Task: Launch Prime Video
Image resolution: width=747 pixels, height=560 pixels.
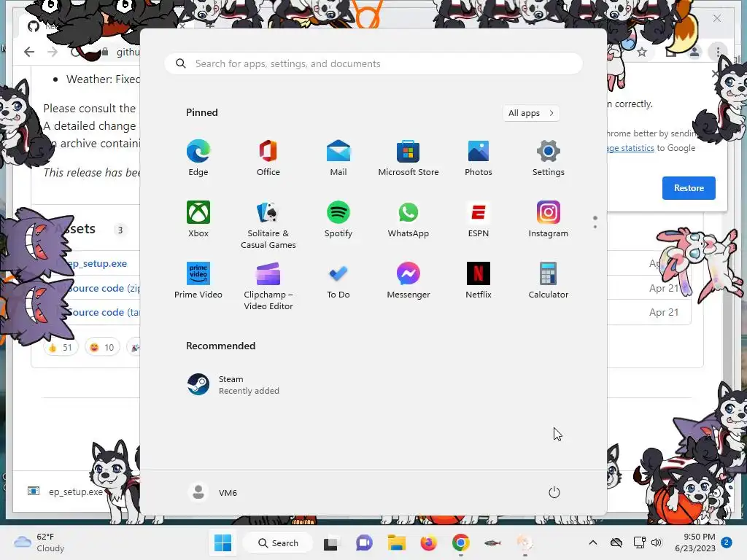Action: (198, 281)
